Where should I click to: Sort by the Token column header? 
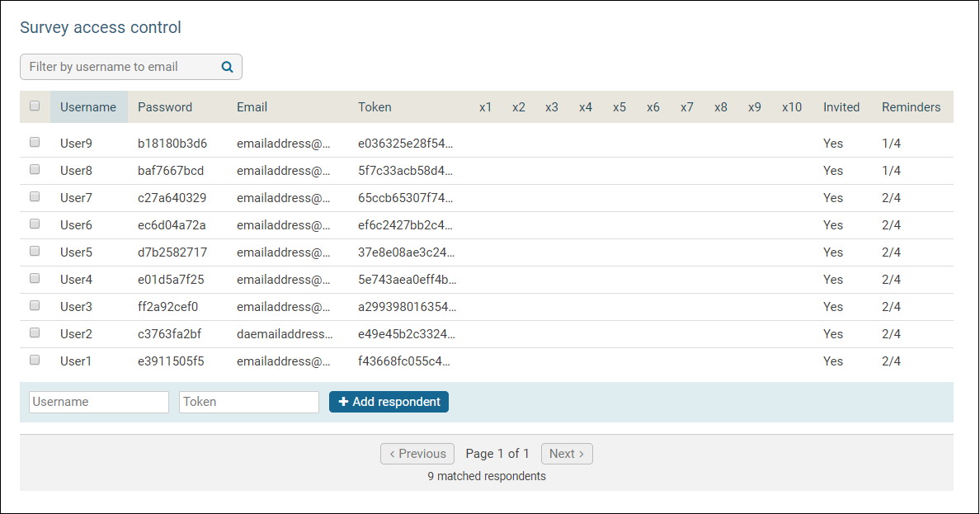click(x=375, y=107)
